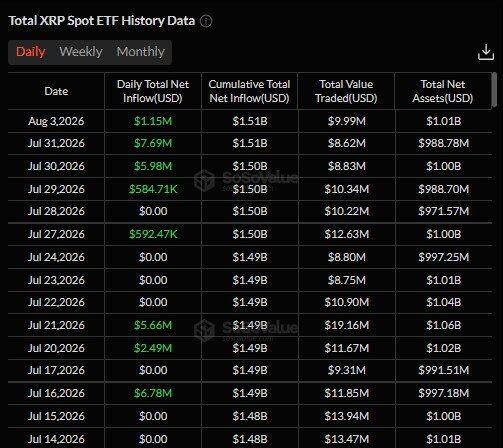
Task: Click the $991.51M net assets value
Action: tap(444, 370)
